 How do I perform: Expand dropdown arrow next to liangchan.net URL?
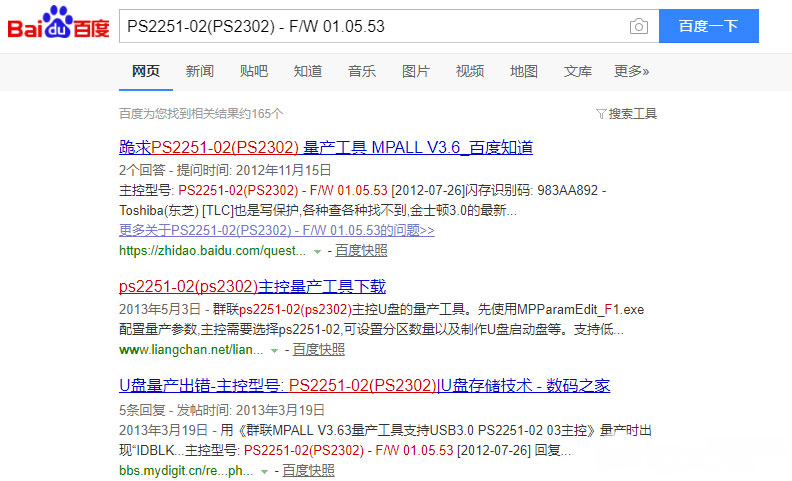pyautogui.click(x=274, y=350)
